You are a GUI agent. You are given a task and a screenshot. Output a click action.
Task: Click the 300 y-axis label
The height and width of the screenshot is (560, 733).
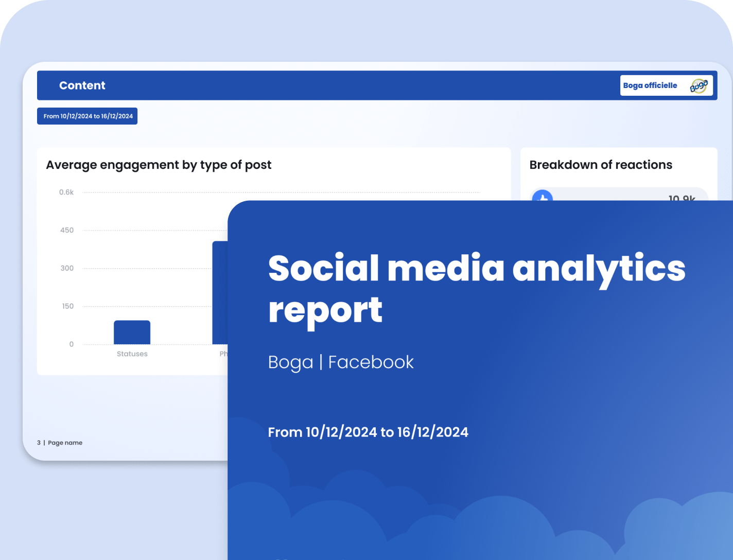point(67,268)
